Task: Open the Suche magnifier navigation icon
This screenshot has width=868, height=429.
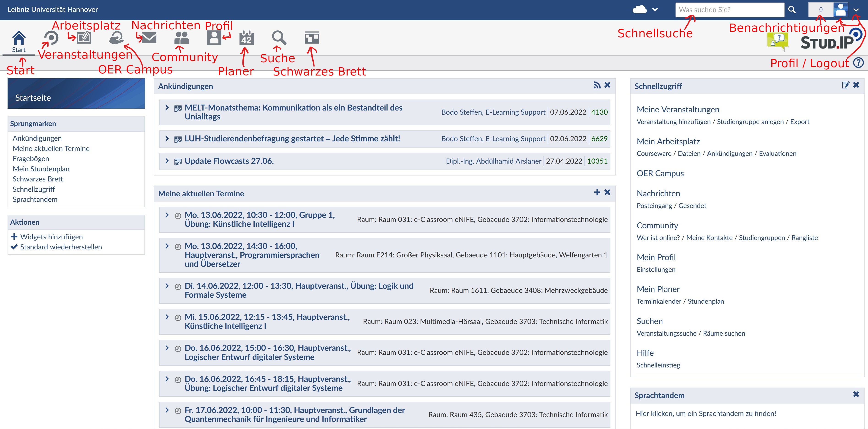Action: [x=279, y=38]
